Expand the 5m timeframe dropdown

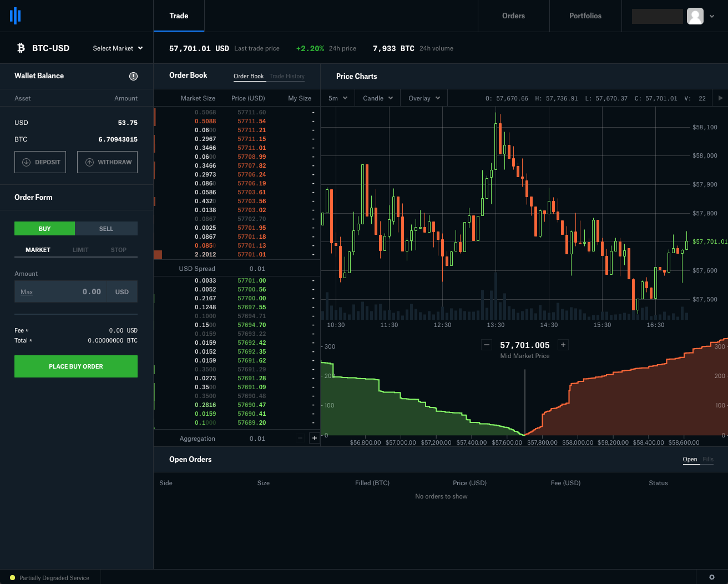pyautogui.click(x=337, y=98)
